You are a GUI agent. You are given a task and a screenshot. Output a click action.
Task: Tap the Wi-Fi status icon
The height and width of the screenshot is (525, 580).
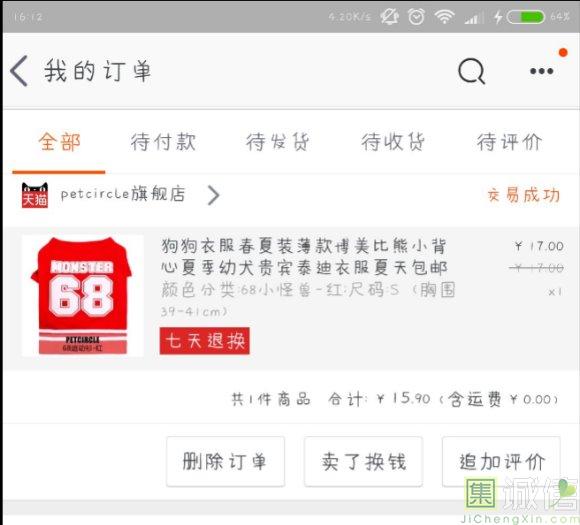tap(444, 17)
